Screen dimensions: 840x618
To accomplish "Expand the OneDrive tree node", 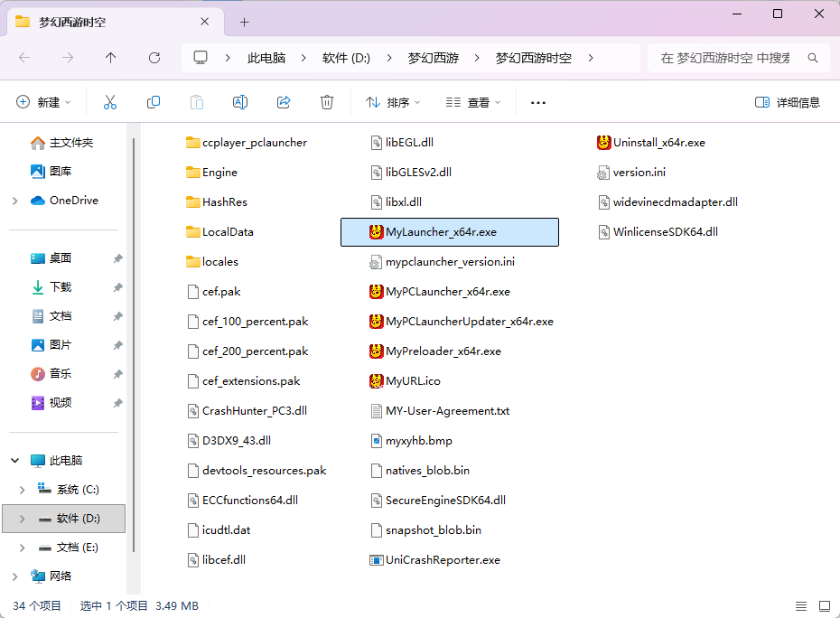I will [x=15, y=201].
